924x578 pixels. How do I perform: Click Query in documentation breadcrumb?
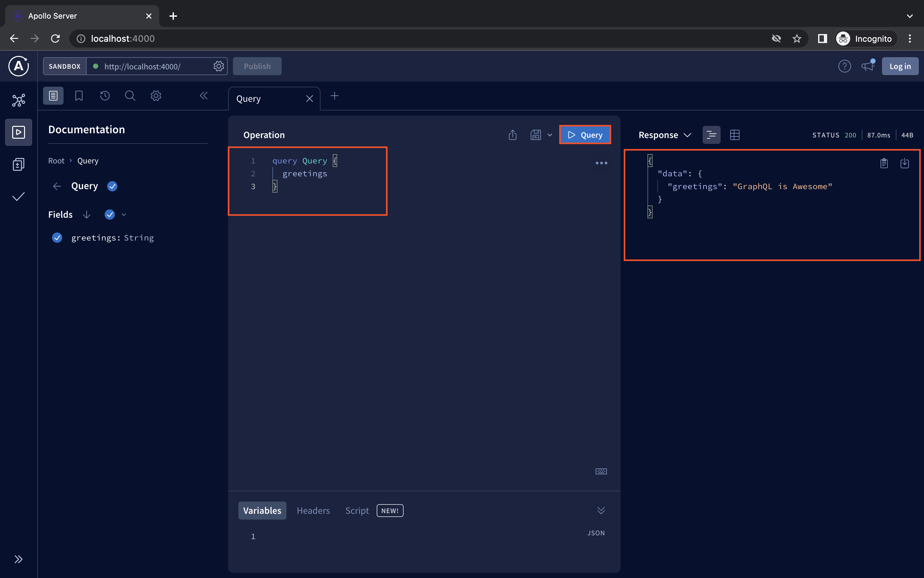click(x=88, y=161)
